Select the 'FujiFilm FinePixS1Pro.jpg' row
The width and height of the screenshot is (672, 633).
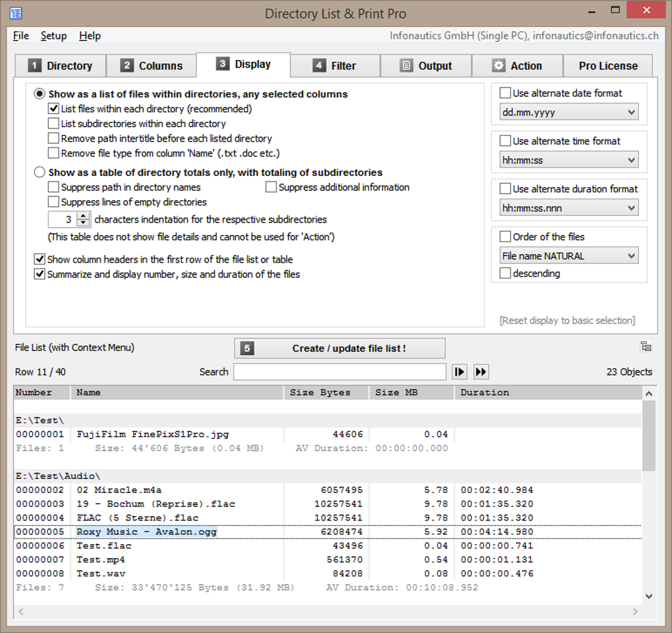pos(328,434)
